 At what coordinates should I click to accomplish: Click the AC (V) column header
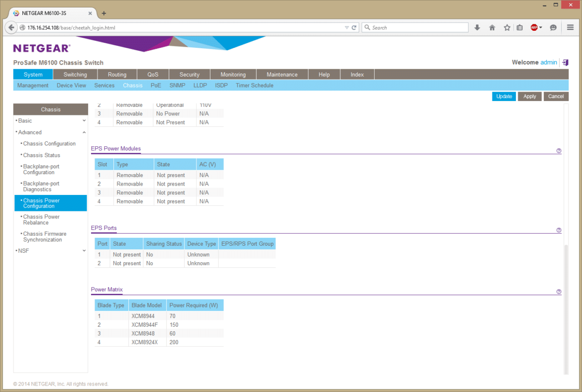[210, 165]
